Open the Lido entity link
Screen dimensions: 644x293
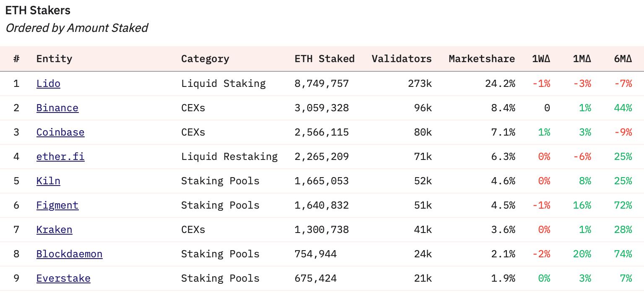pos(48,84)
